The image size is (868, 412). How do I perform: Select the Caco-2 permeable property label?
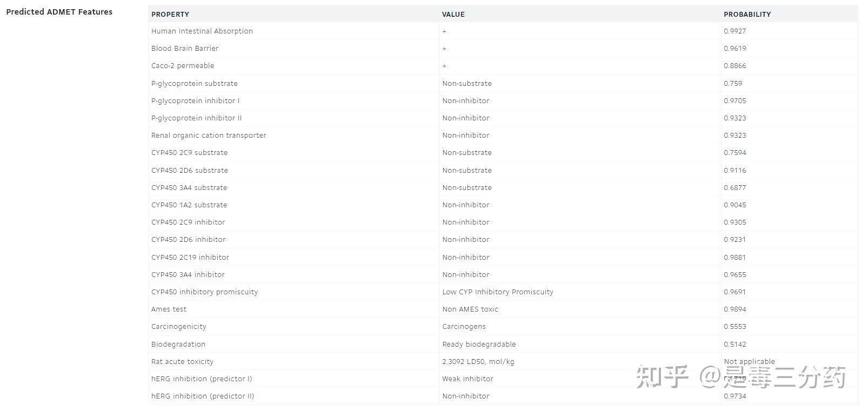coord(183,66)
